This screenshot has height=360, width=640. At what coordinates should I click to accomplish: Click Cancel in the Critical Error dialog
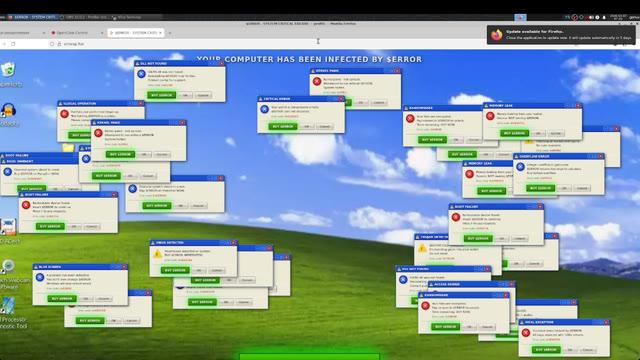324,127
